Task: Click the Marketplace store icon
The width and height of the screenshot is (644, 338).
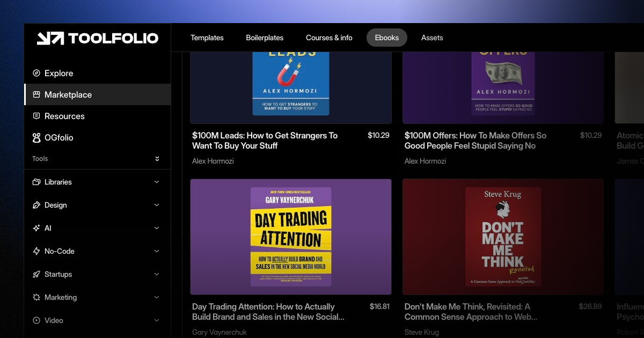Action: pos(36,94)
